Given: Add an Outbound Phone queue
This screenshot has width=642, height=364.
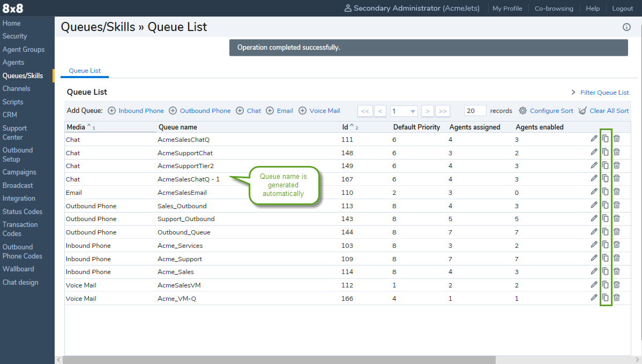Looking at the screenshot, I should tap(200, 110).
